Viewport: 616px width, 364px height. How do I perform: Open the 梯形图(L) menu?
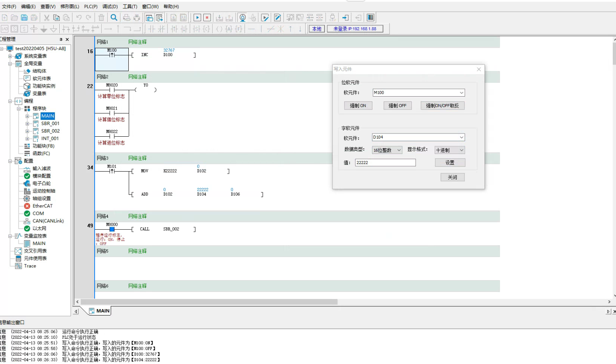(x=70, y=6)
